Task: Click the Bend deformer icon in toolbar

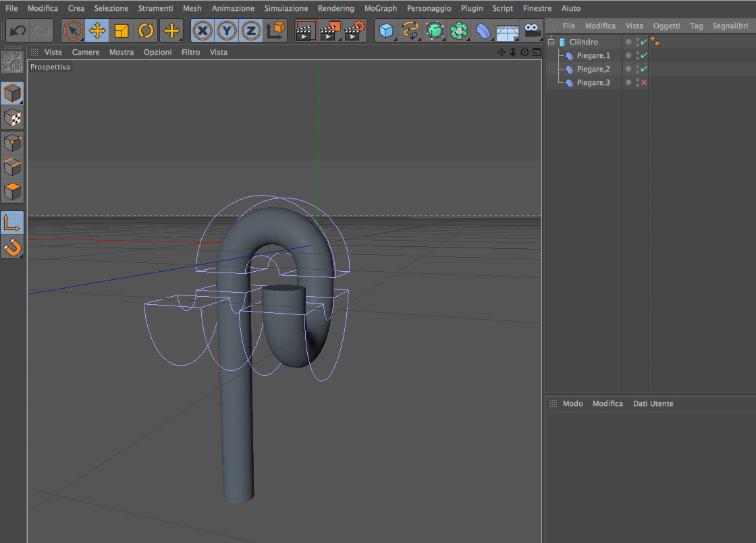Action: click(483, 30)
